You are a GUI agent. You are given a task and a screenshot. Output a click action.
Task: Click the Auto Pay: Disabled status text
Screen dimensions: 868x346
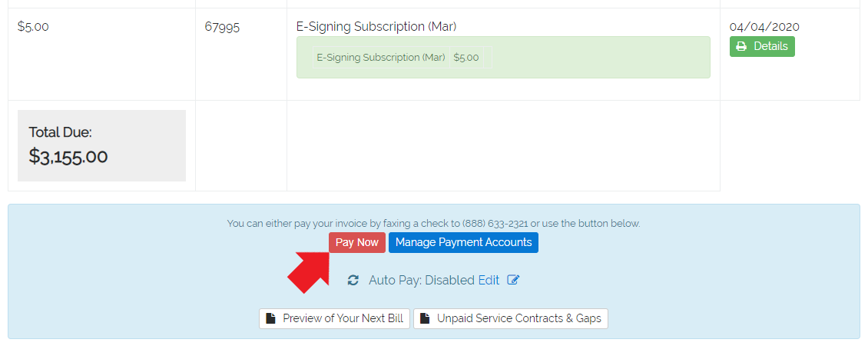click(422, 280)
